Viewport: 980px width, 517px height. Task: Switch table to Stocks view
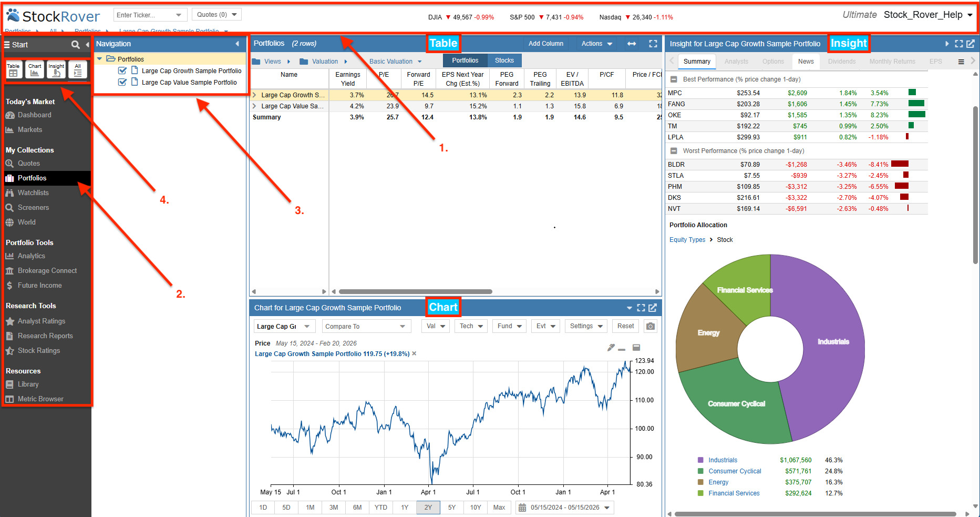[x=504, y=60]
